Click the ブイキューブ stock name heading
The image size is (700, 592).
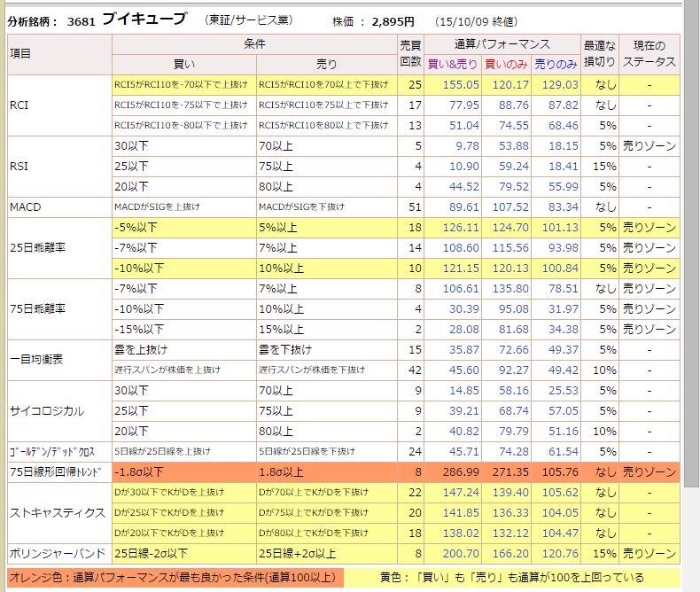point(144,19)
